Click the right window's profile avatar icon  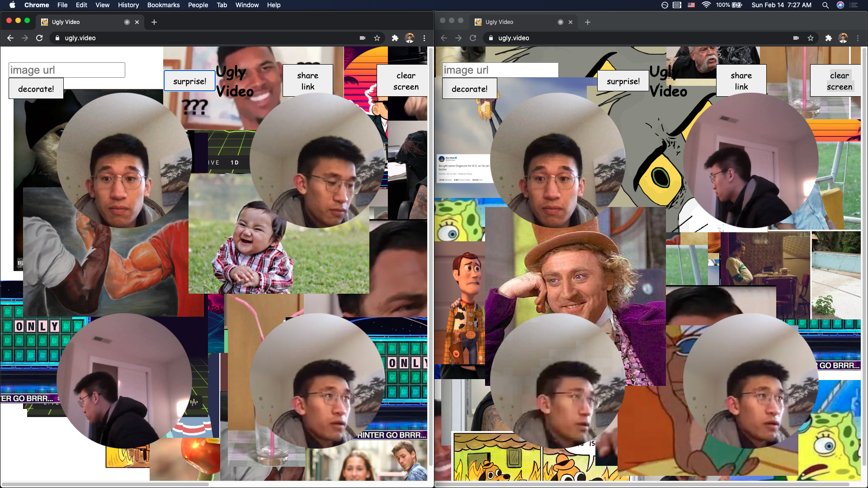click(x=843, y=38)
